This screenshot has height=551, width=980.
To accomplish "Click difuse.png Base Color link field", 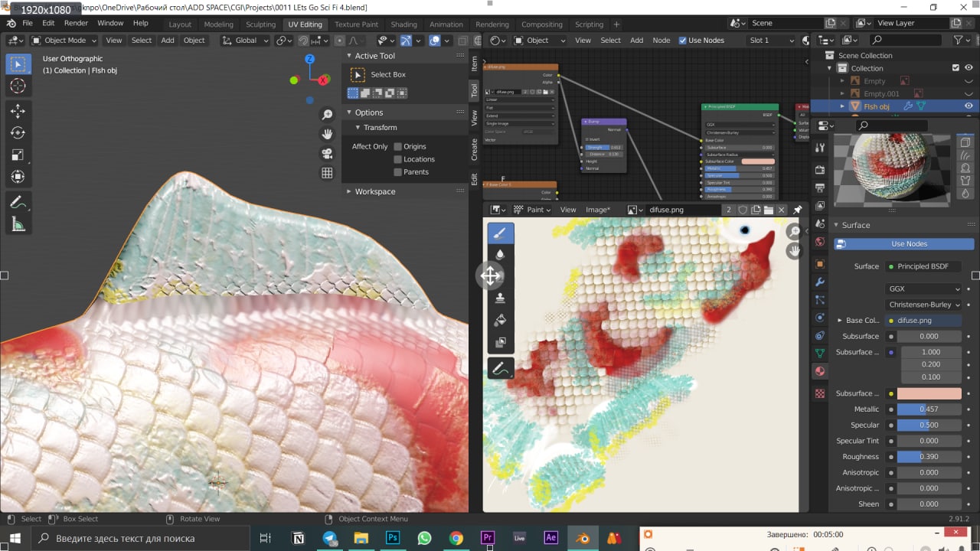I will (x=923, y=321).
